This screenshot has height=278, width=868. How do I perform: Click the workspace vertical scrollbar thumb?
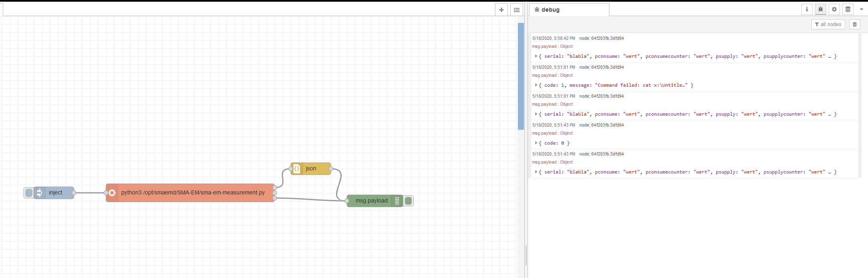(521, 76)
